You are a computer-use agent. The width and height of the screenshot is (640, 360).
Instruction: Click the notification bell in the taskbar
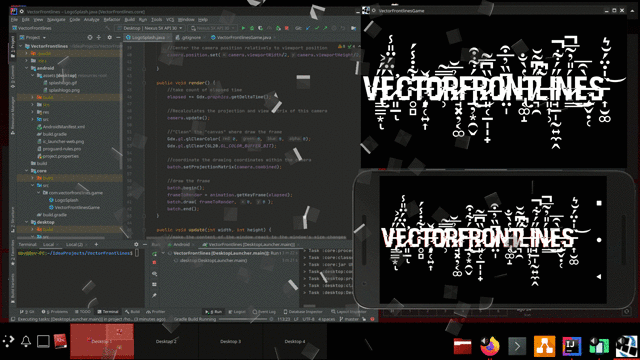coord(26,341)
